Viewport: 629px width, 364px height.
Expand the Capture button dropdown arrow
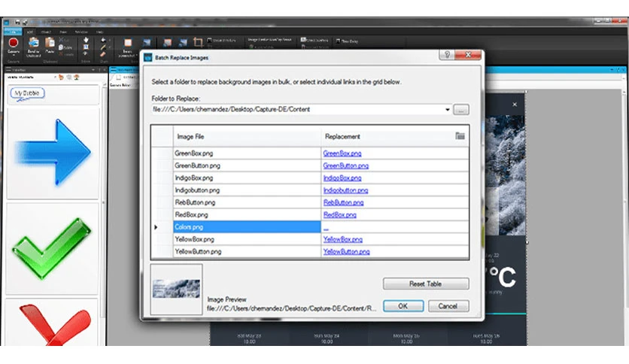pyautogui.click(x=14, y=56)
